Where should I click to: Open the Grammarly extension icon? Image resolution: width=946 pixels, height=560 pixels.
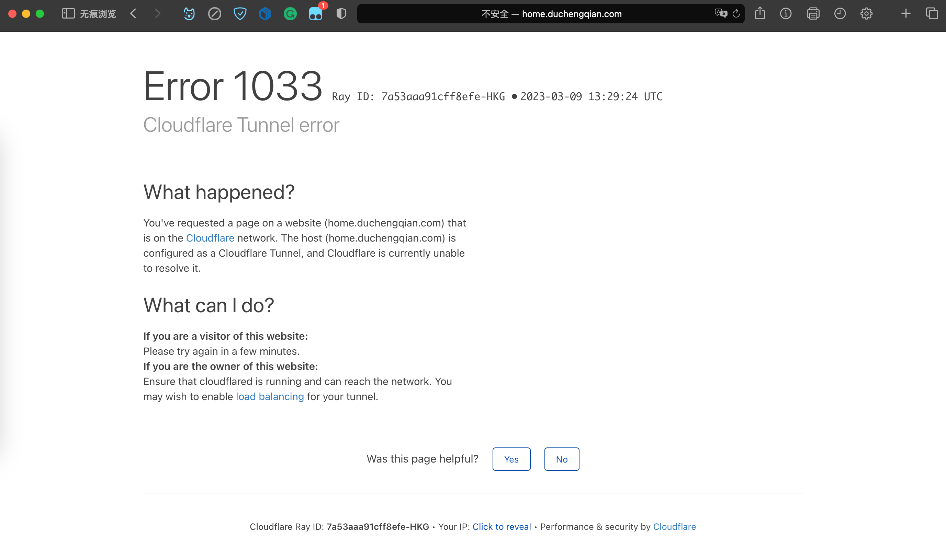coord(290,14)
